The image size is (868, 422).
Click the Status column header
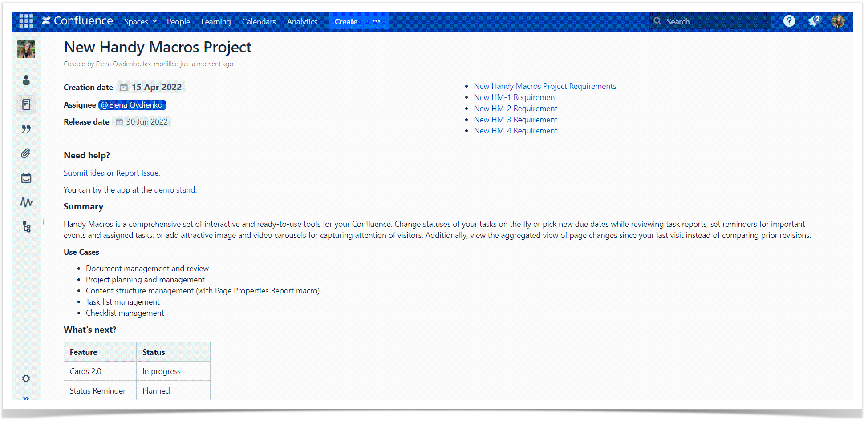click(173, 352)
